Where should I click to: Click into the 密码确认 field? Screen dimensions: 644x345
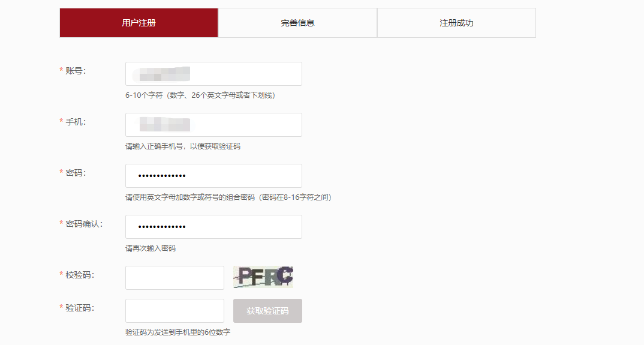point(213,227)
